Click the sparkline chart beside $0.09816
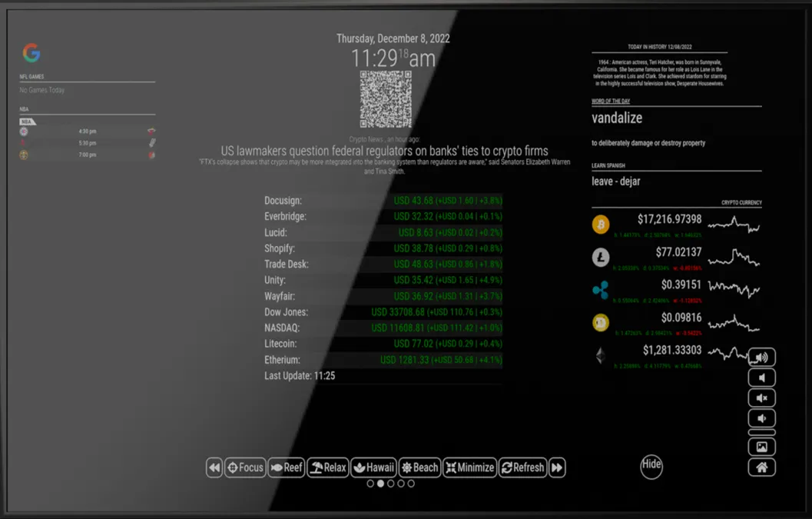Screen dimensions: 812x519 coord(734,322)
